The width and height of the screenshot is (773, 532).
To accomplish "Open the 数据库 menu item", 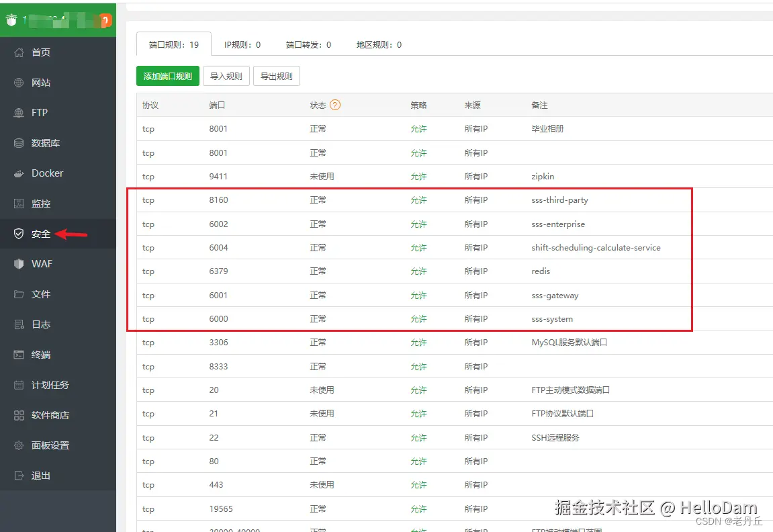I will (x=58, y=143).
